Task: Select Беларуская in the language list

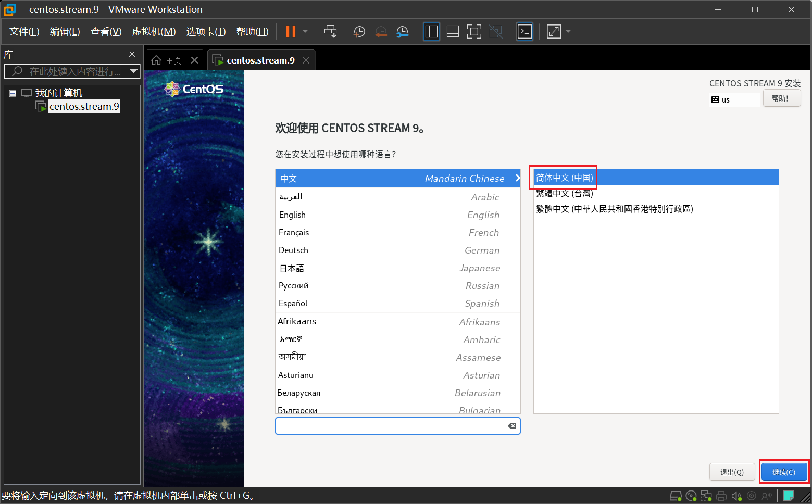Action: click(398, 393)
